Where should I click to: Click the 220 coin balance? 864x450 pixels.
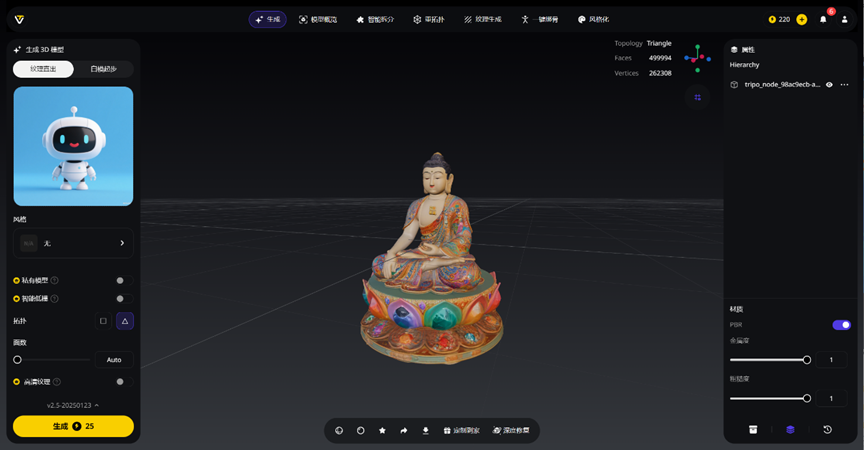click(x=779, y=19)
